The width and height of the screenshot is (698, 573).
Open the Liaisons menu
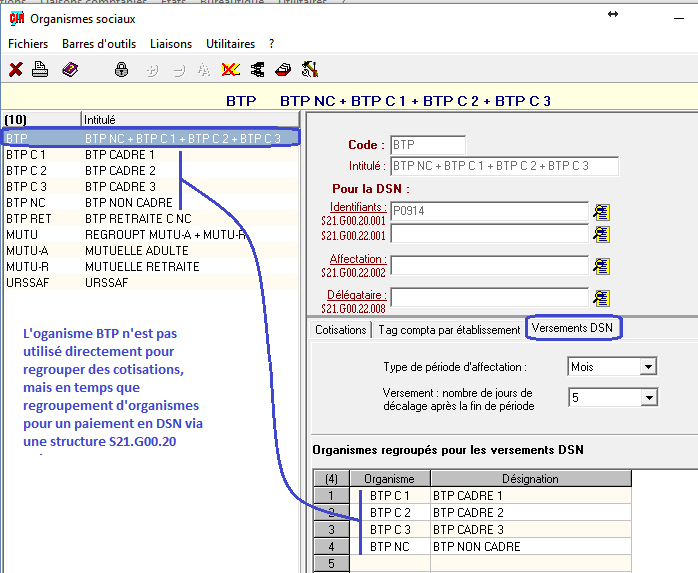coord(171,44)
